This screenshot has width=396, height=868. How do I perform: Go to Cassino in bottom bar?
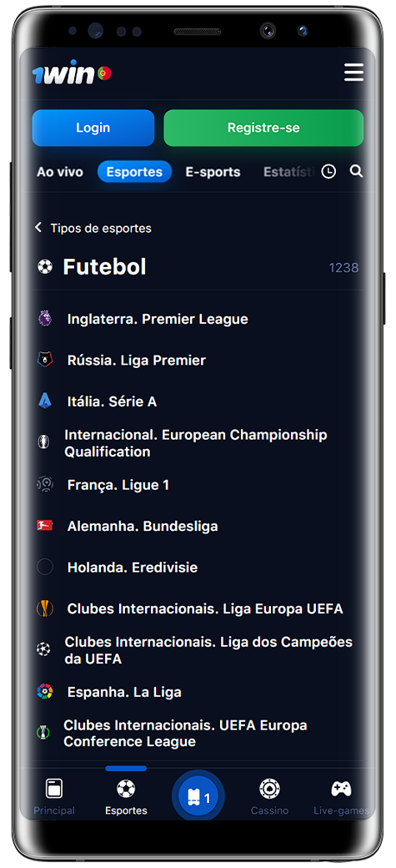(269, 797)
